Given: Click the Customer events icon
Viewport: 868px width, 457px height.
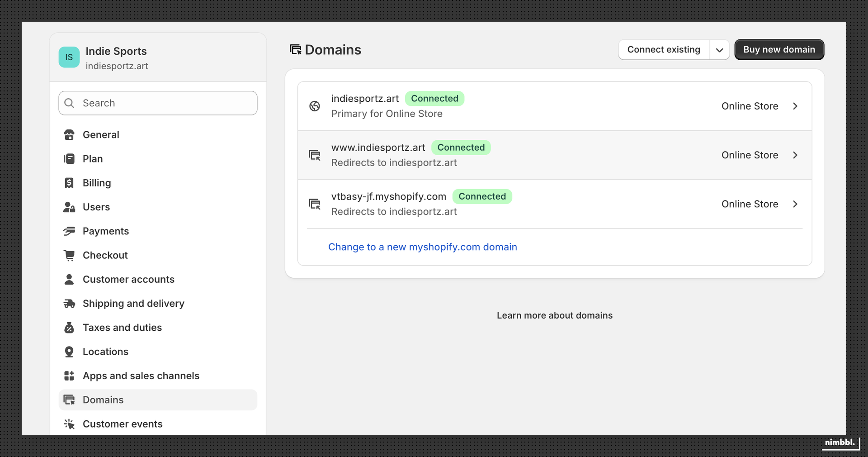Looking at the screenshot, I should pyautogui.click(x=69, y=424).
